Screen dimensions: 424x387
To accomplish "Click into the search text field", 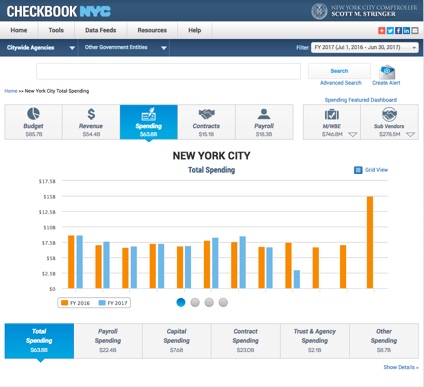I will click(168, 71).
